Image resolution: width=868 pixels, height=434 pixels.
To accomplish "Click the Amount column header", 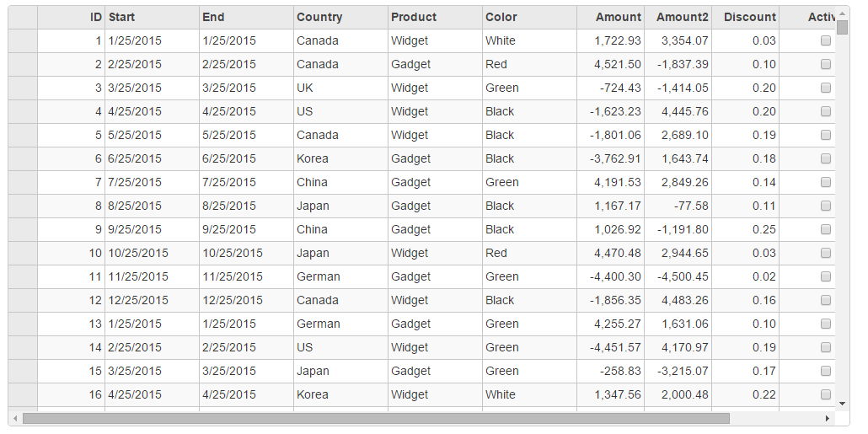I will [x=610, y=17].
